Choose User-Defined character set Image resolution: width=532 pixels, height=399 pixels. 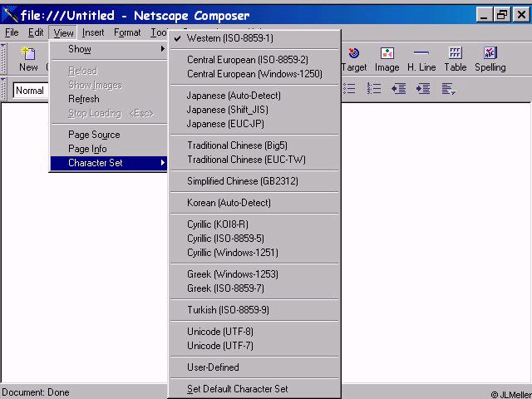pos(254,367)
